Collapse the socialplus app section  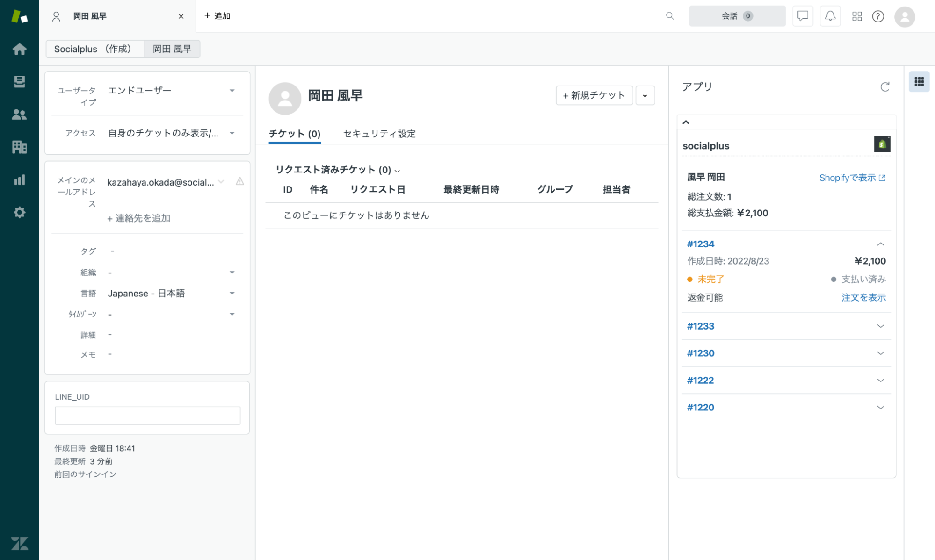click(686, 122)
